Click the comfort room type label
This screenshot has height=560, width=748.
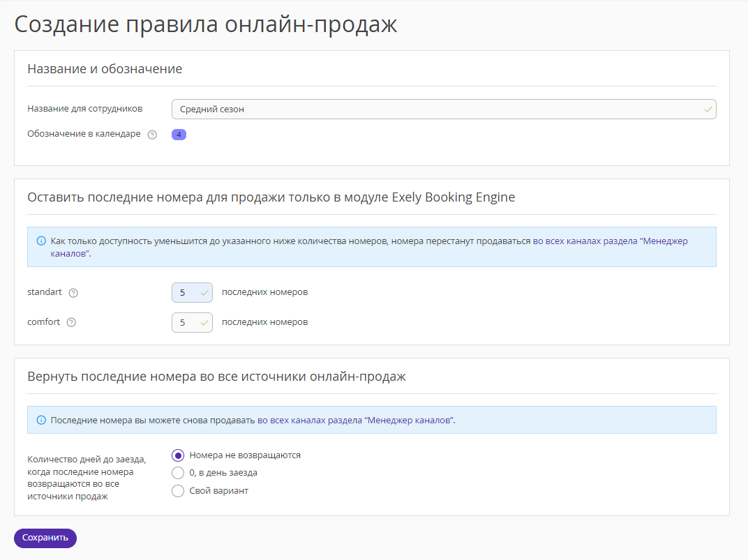[43, 322]
